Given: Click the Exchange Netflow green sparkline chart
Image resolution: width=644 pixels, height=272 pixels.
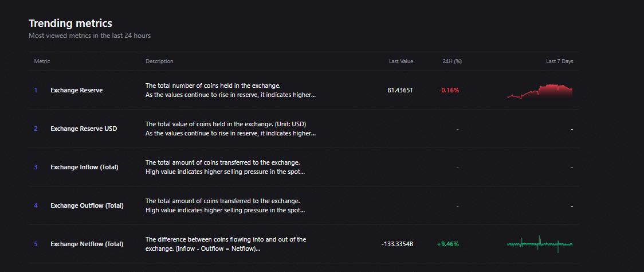Looking at the screenshot, I should click(x=540, y=244).
